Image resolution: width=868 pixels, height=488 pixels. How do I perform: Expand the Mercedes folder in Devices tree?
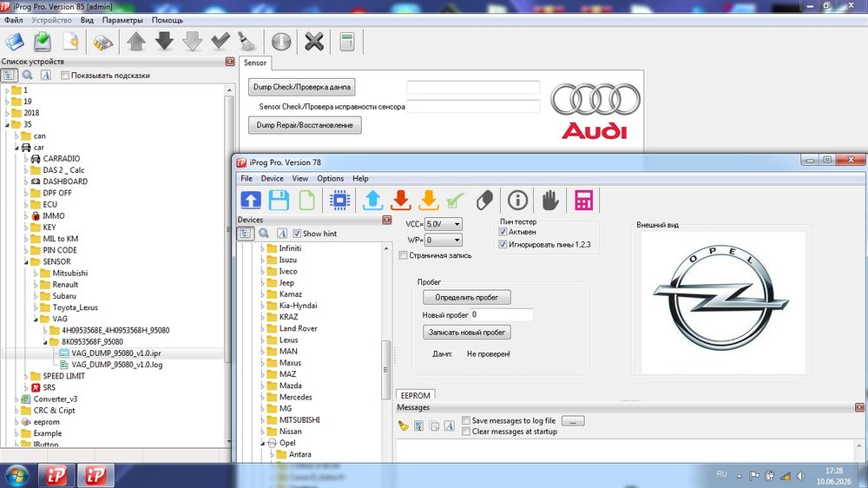pyautogui.click(x=263, y=397)
